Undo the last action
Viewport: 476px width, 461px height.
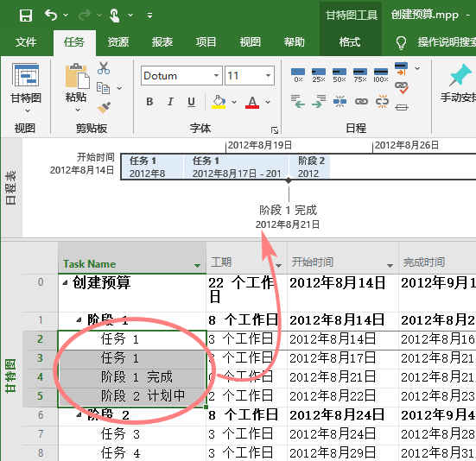pos(50,15)
